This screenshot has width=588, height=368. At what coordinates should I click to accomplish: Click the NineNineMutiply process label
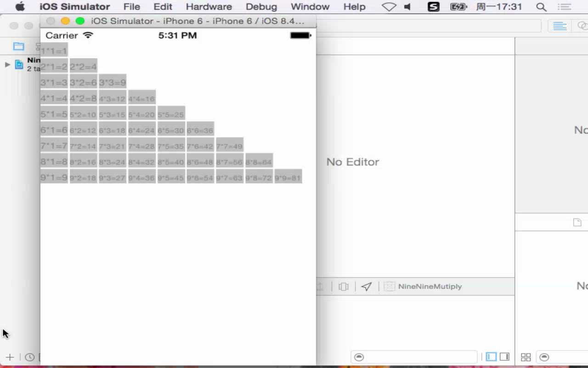tap(430, 287)
